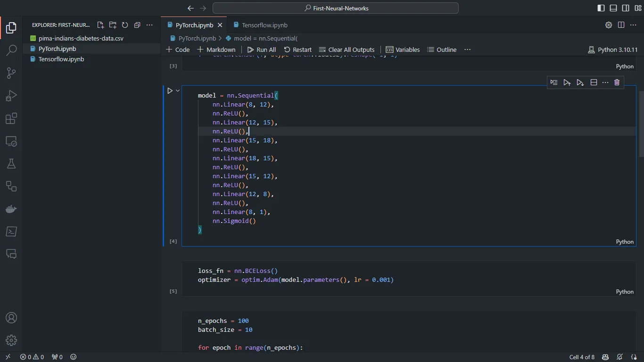Open the Search view in activity bar
Screen dimensions: 644x362
coord(11,50)
